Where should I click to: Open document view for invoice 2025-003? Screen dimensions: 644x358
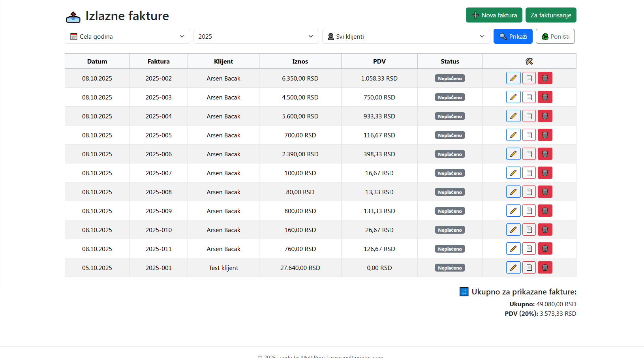tap(529, 97)
